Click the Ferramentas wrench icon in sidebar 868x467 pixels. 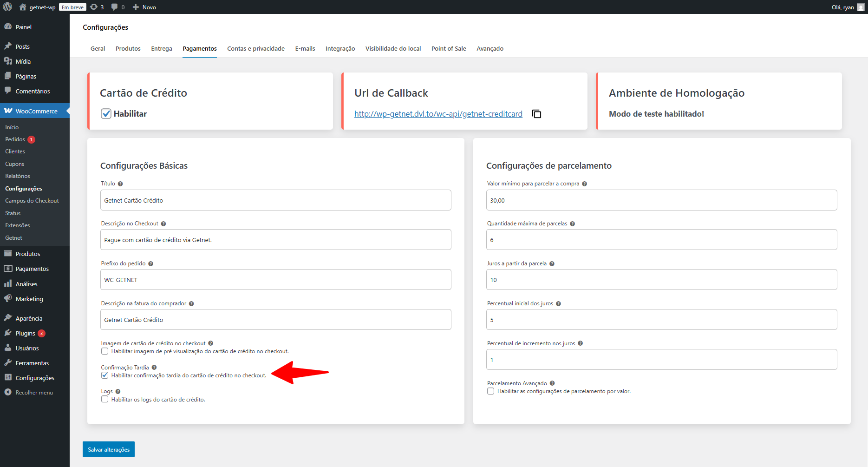[x=8, y=362]
